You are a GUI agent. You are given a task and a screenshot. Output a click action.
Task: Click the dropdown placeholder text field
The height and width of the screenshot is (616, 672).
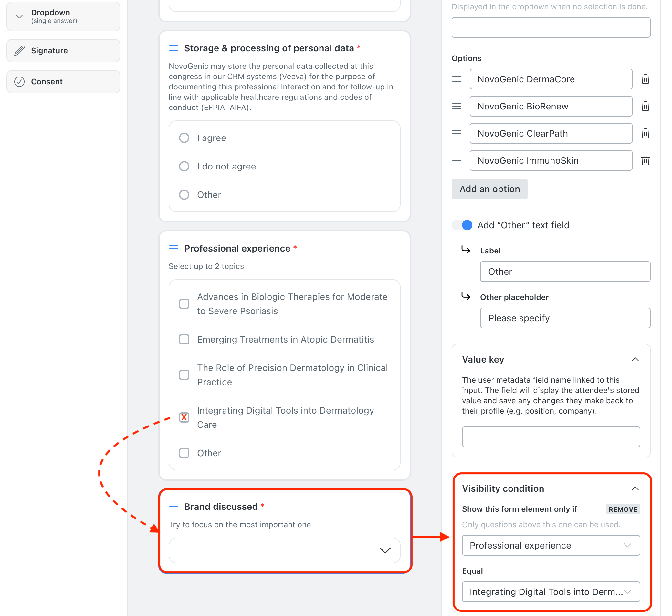tap(551, 28)
